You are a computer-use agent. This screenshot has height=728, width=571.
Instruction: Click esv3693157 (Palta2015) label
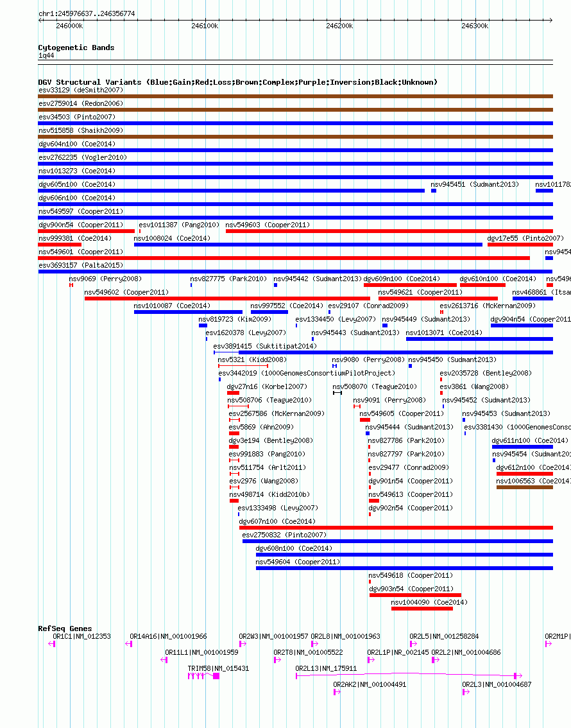pyautogui.click(x=81, y=265)
